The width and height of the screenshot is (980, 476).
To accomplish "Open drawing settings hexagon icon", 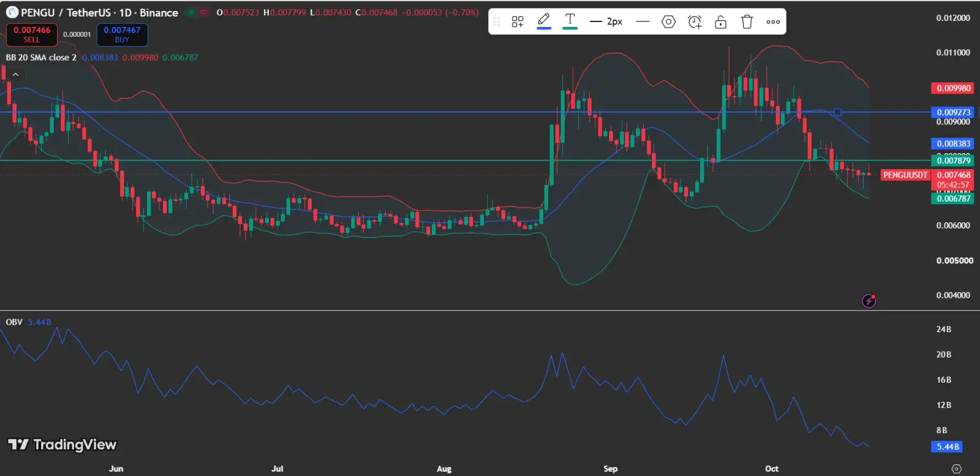I will [668, 22].
